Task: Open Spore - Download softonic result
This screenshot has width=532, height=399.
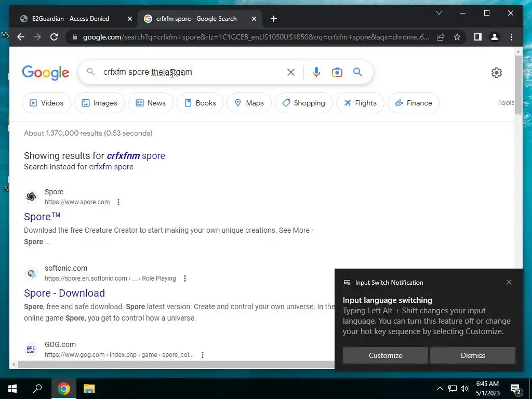Action: tap(64, 293)
